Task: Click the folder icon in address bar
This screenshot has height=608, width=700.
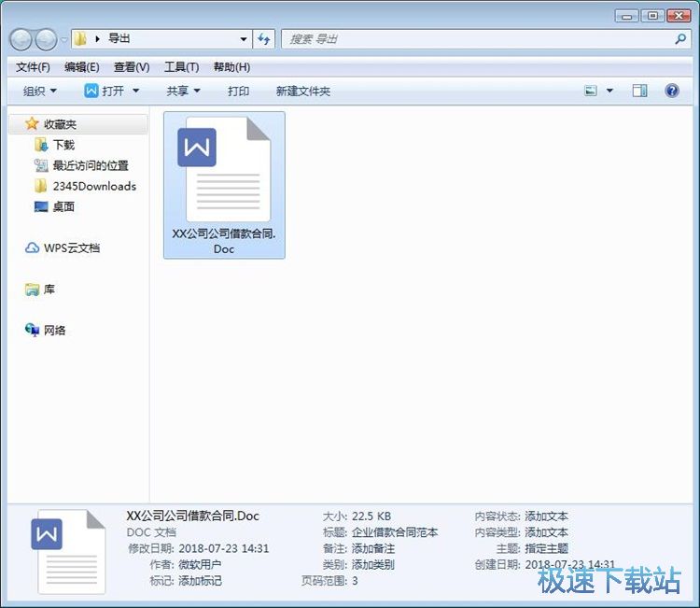Action: click(80, 39)
